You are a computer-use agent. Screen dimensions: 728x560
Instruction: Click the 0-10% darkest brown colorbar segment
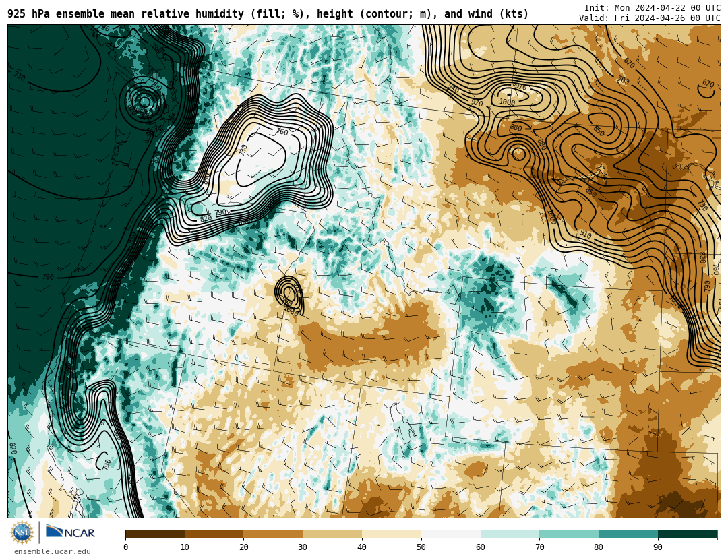[x=155, y=534]
